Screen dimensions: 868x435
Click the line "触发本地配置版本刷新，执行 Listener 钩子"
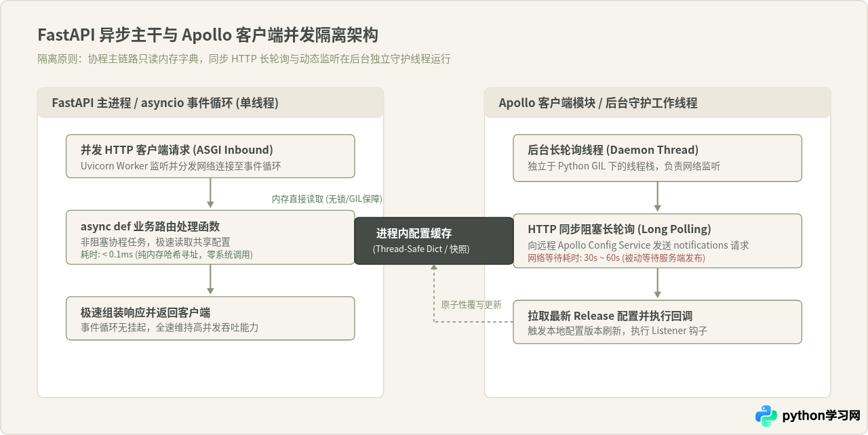[x=618, y=331]
